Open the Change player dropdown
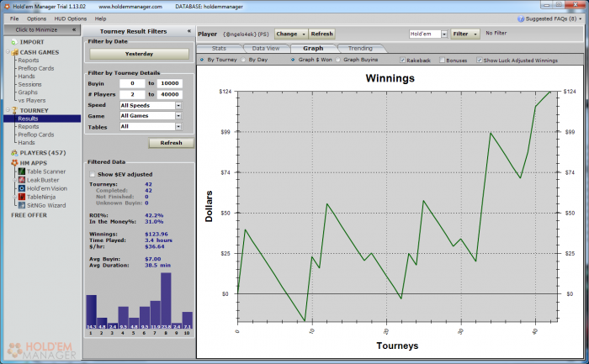This screenshot has width=589, height=364. 291,34
